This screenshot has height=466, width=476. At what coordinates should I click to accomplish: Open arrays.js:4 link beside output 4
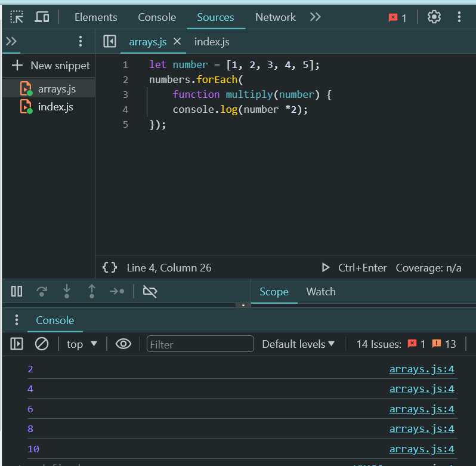click(x=422, y=389)
